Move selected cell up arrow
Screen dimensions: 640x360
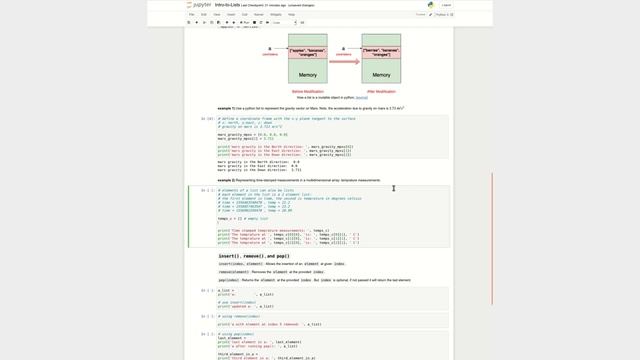coord(227,22)
